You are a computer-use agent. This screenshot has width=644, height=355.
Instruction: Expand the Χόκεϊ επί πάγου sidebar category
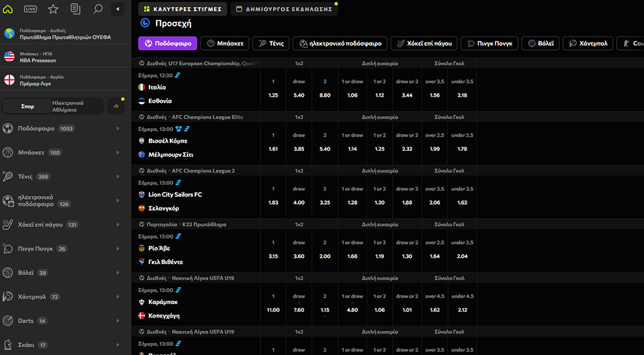point(118,225)
